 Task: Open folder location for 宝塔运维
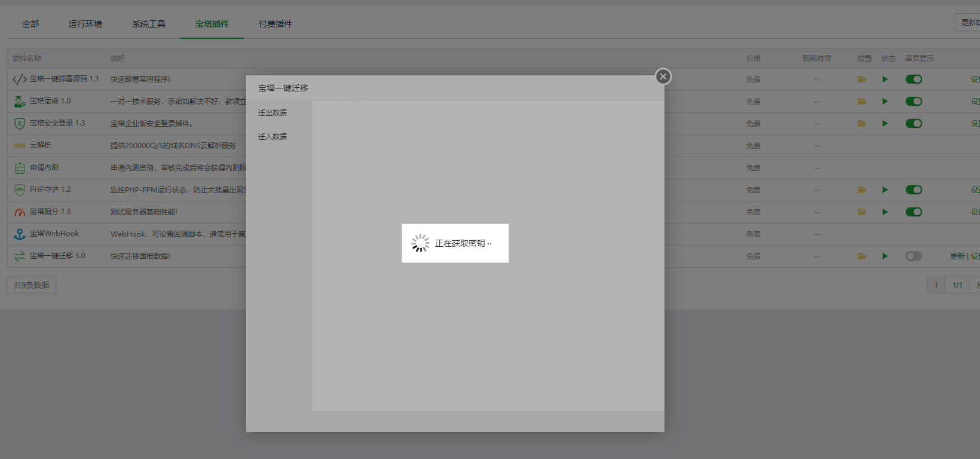click(x=862, y=102)
